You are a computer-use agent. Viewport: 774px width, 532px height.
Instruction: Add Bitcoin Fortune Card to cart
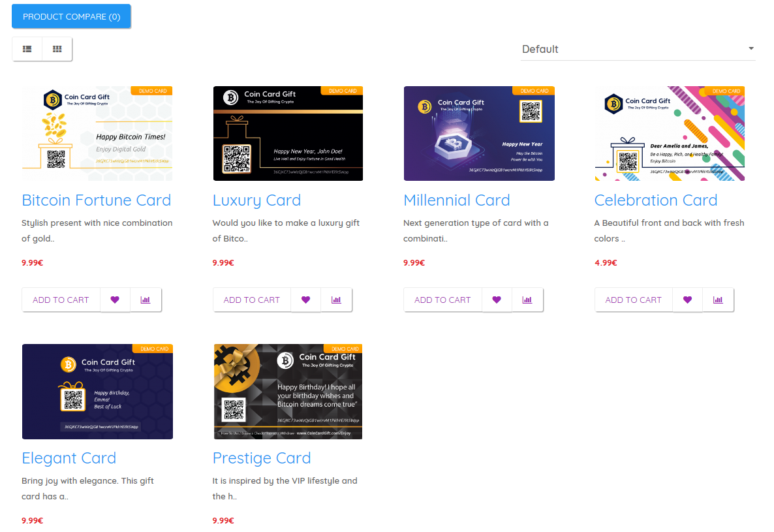61,300
